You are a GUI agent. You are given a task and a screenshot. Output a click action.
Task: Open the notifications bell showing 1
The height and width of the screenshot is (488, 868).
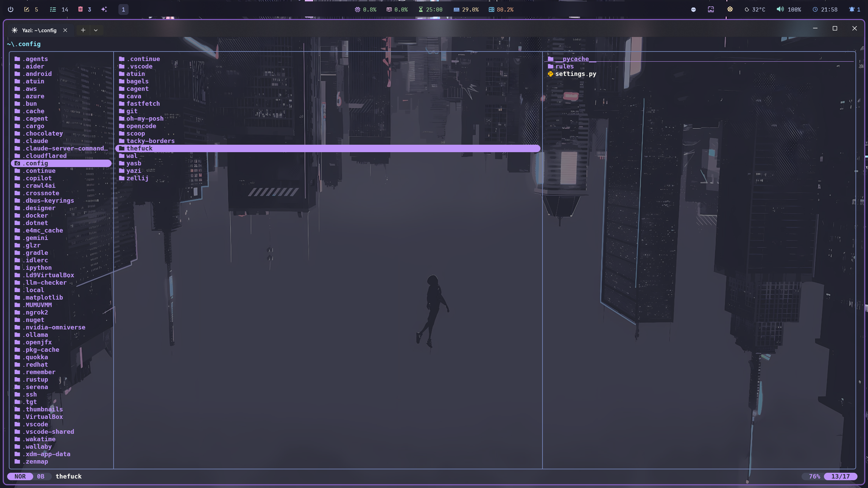click(855, 9)
